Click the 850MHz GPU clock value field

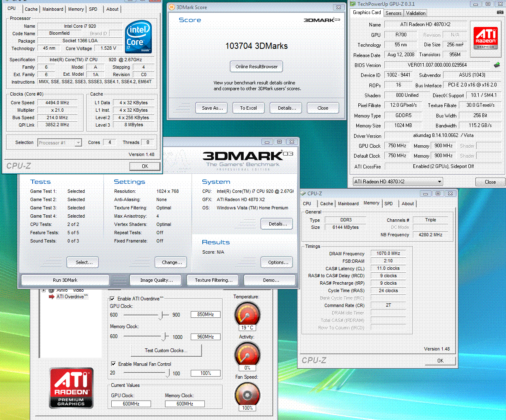coord(206,314)
